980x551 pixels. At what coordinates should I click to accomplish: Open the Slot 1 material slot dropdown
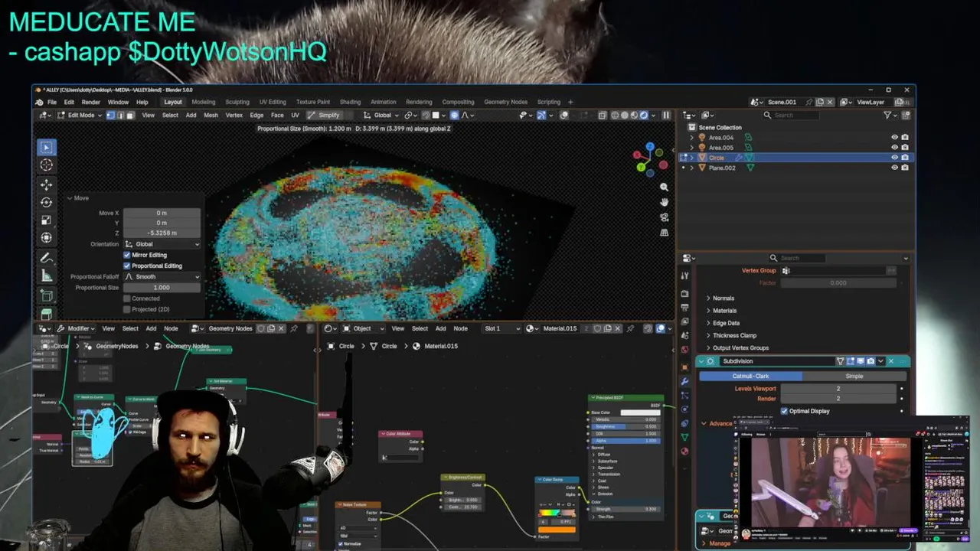click(502, 328)
